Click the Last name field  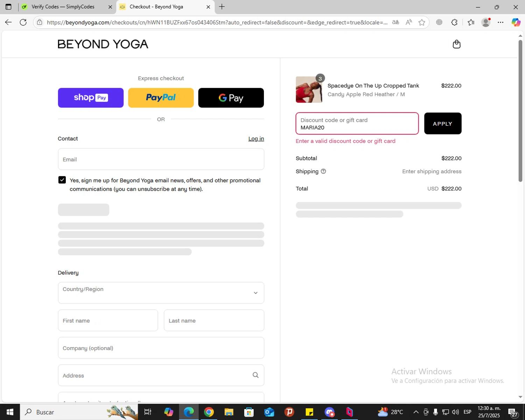[214, 320]
